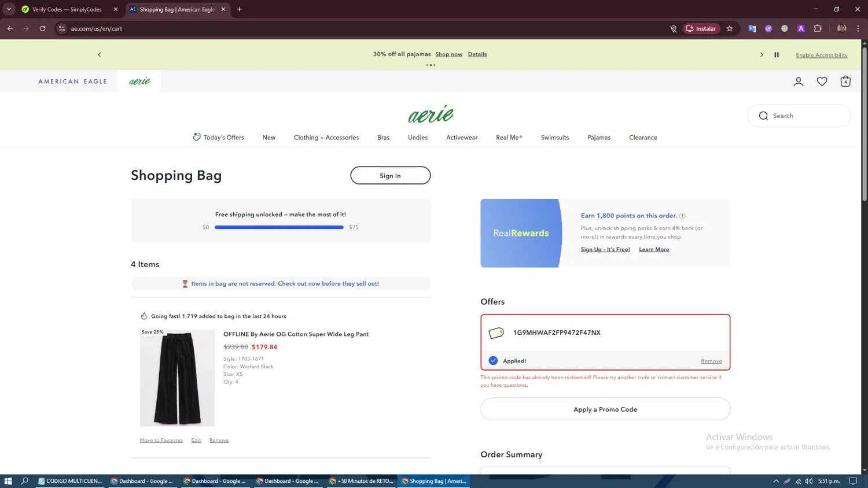Viewport: 868px width, 488px height.
Task: Move the pant to Favorites
Action: [x=161, y=441]
